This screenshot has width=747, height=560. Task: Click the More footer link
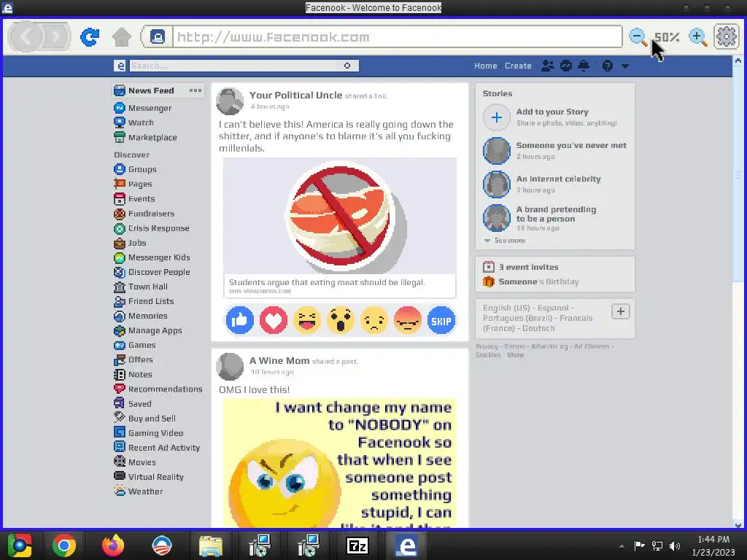516,355
